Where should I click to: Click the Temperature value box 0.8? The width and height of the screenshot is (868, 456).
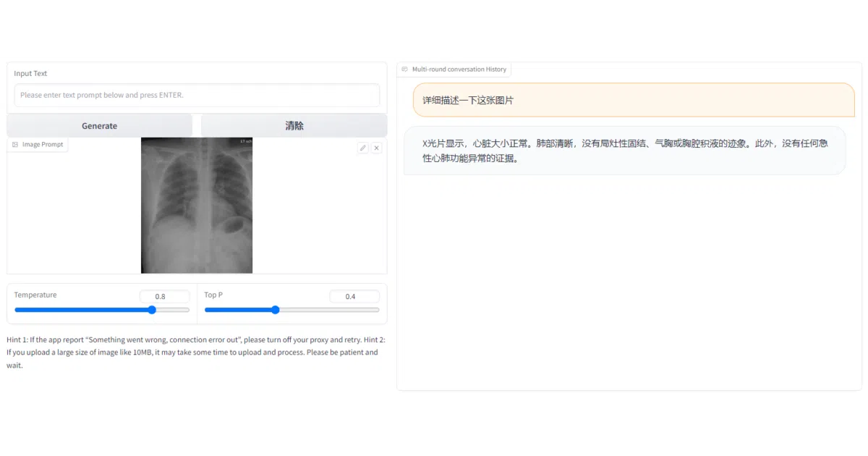[164, 296]
